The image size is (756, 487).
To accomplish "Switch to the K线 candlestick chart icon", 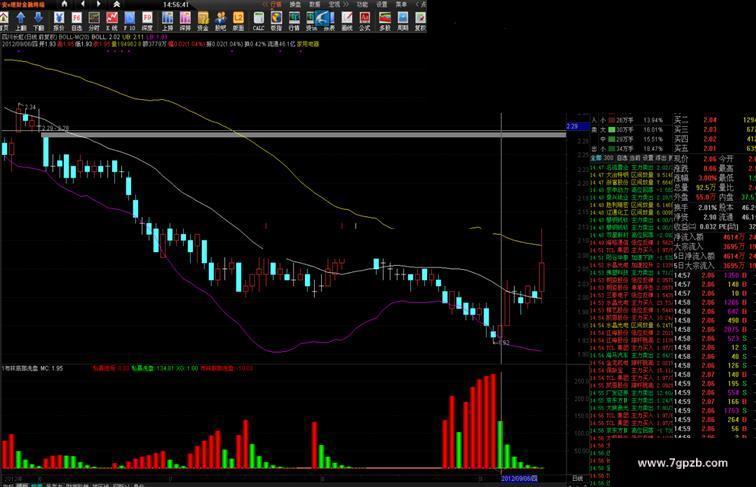I will click(x=112, y=21).
